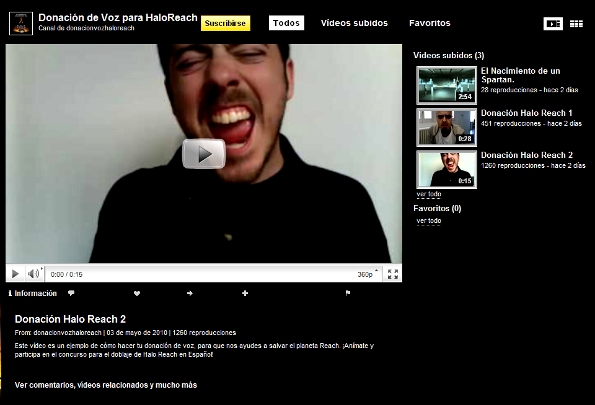Click El Nacimiento de un Spartan title

click(x=520, y=75)
